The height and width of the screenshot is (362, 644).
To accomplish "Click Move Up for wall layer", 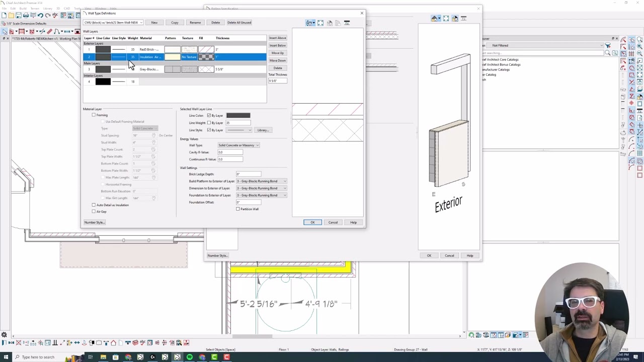I will tap(278, 53).
